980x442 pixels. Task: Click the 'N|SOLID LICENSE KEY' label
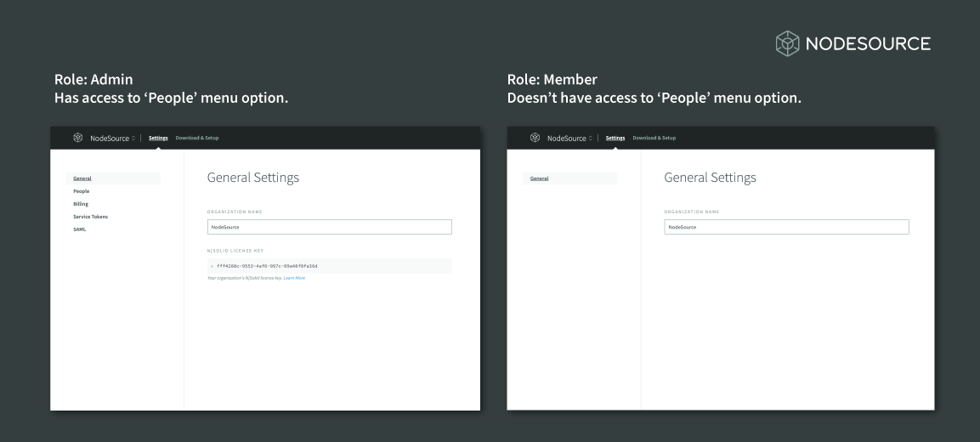pos(235,251)
